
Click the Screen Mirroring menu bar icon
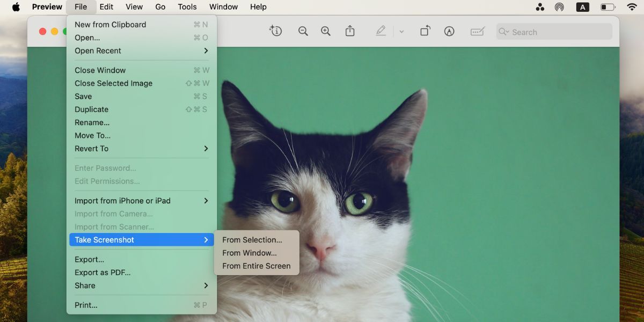559,6
